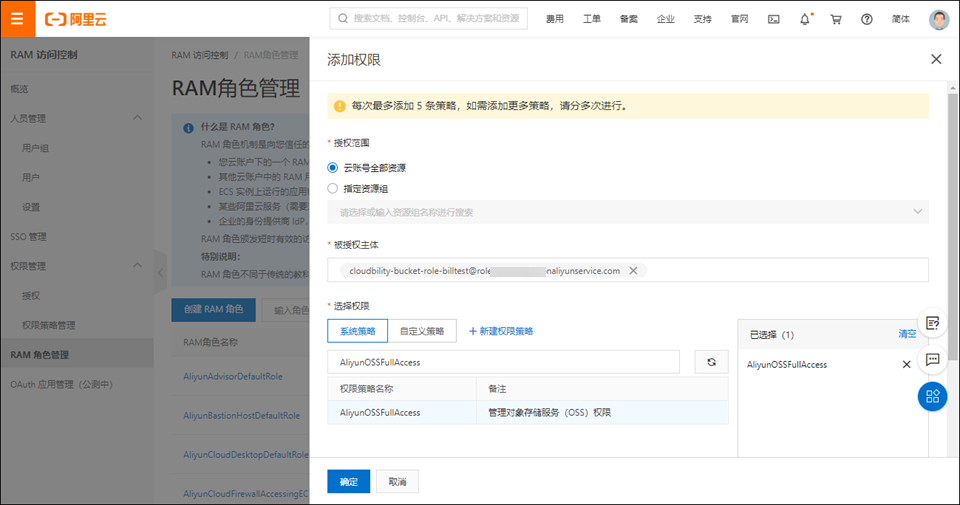Image resolution: width=960 pixels, height=505 pixels.
Task: Click 清空 to clear selected policies
Action: 907,334
